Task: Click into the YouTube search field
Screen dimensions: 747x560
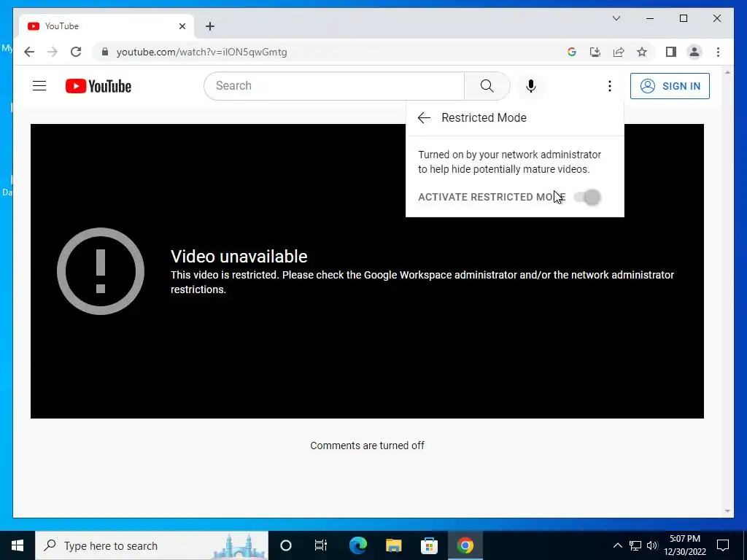Action: click(x=334, y=86)
